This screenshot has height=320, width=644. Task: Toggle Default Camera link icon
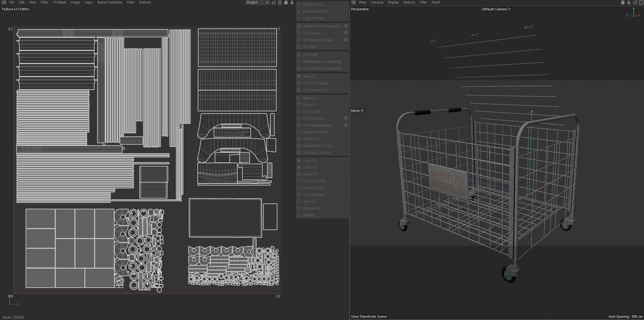pyautogui.click(x=509, y=9)
